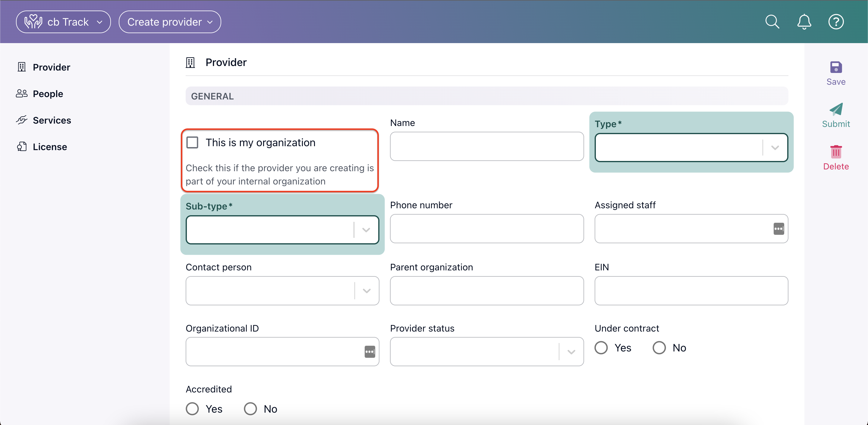The width and height of the screenshot is (868, 425).
Task: Click the Save label button
Action: (836, 82)
